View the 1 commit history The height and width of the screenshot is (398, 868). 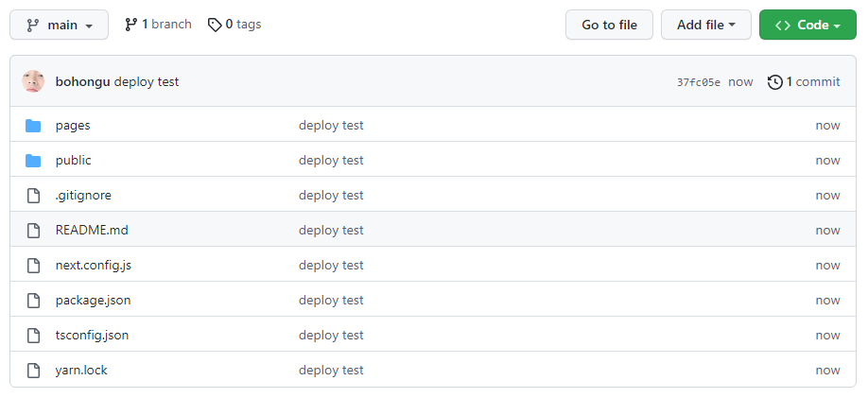tap(804, 82)
